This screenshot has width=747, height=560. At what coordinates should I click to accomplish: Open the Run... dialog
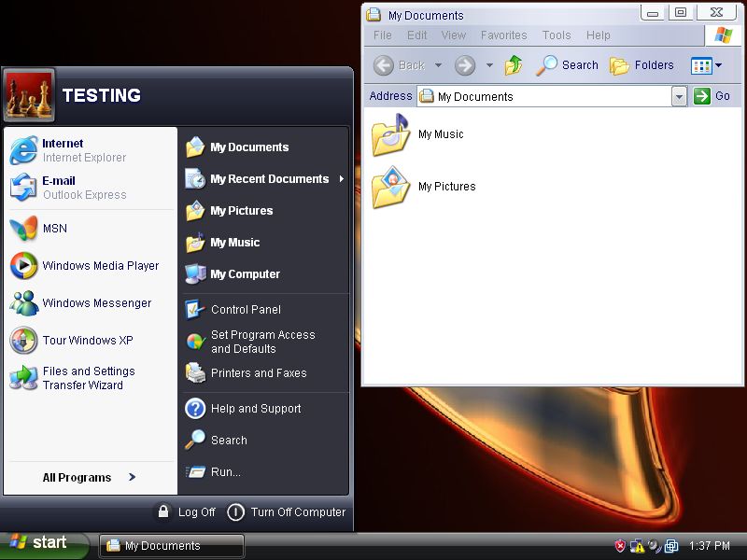pyautogui.click(x=264, y=472)
